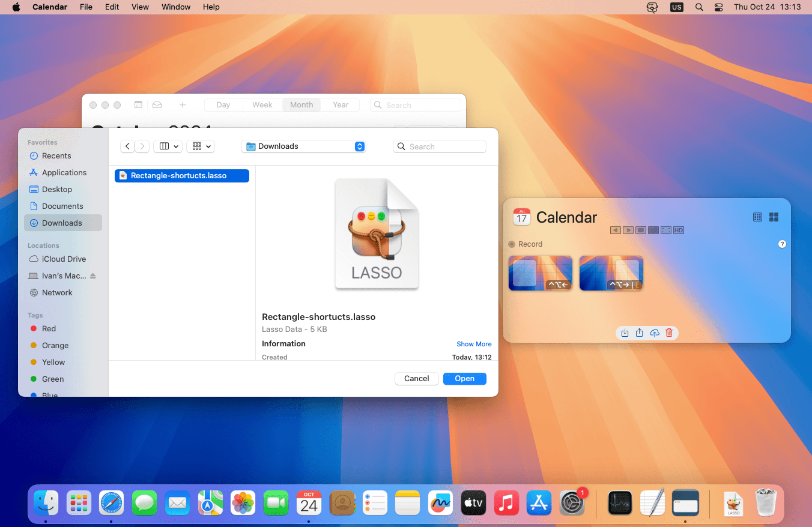Open the Window menu
The width and height of the screenshot is (812, 527).
pyautogui.click(x=176, y=7)
